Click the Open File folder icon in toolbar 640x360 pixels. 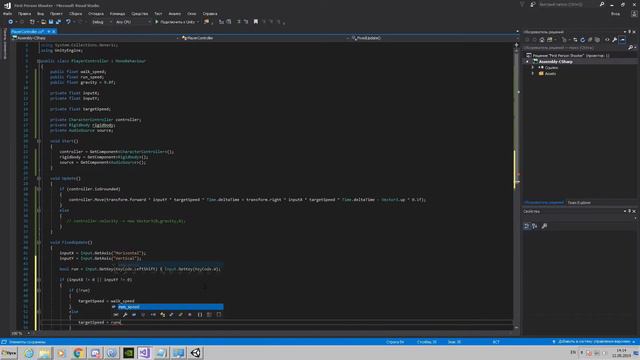43,22
